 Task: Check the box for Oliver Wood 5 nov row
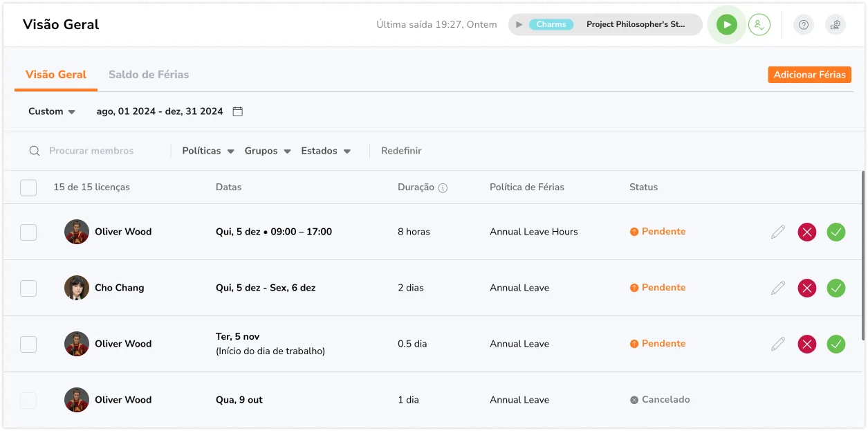pyautogui.click(x=28, y=344)
